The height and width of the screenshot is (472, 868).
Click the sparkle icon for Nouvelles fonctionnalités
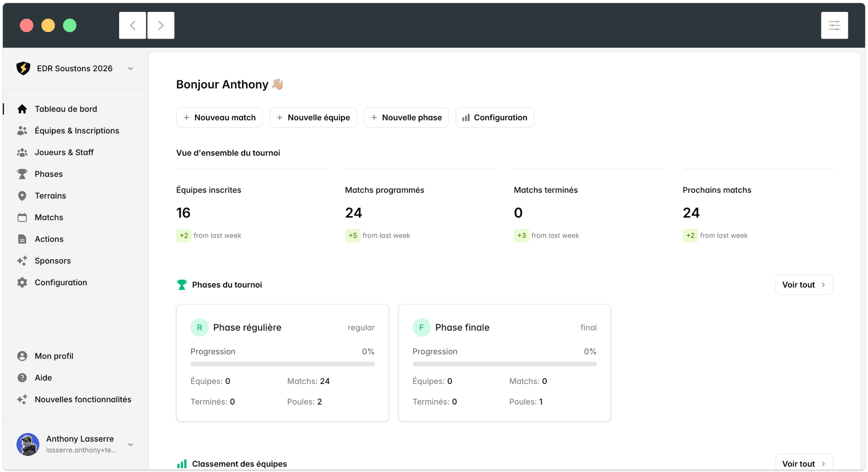point(22,400)
